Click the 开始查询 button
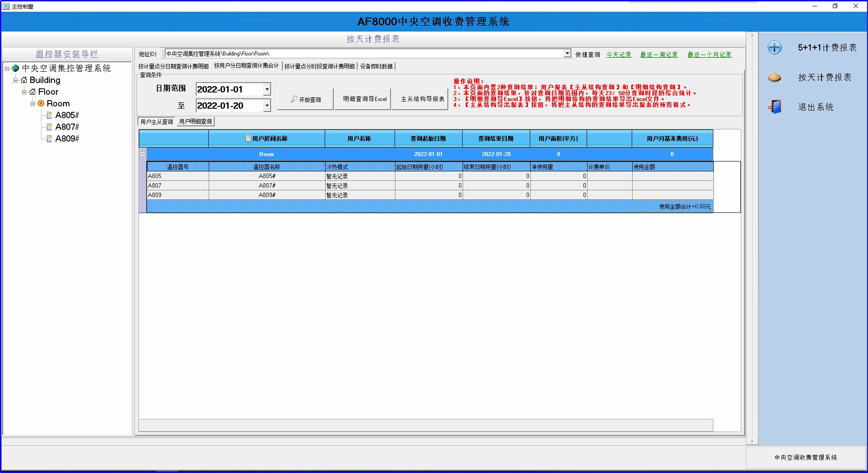Screen dimensions: 868x474 pos(305,99)
